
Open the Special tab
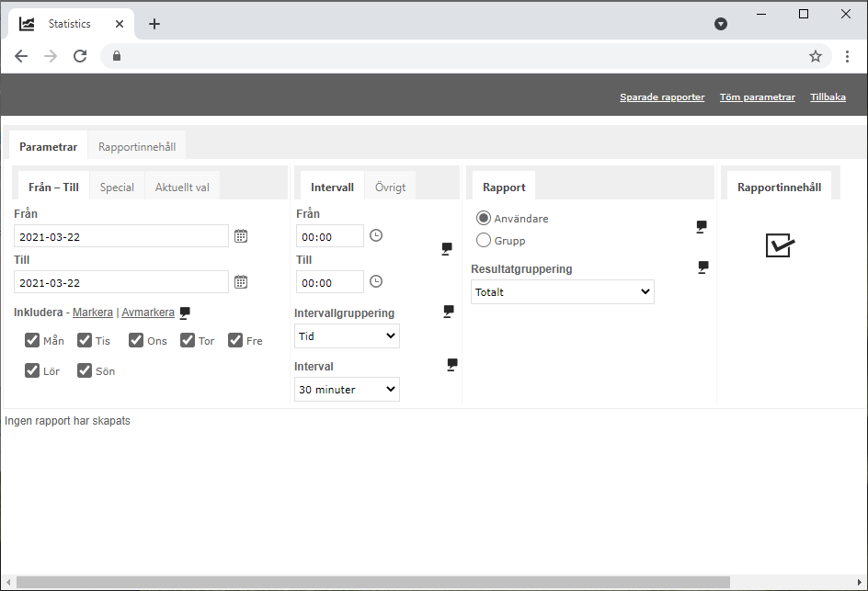[117, 187]
